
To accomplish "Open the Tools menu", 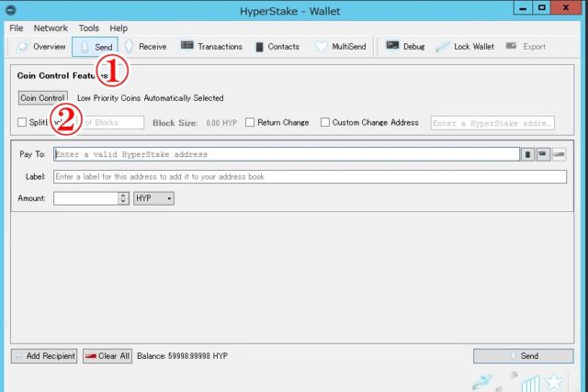I will tap(89, 28).
